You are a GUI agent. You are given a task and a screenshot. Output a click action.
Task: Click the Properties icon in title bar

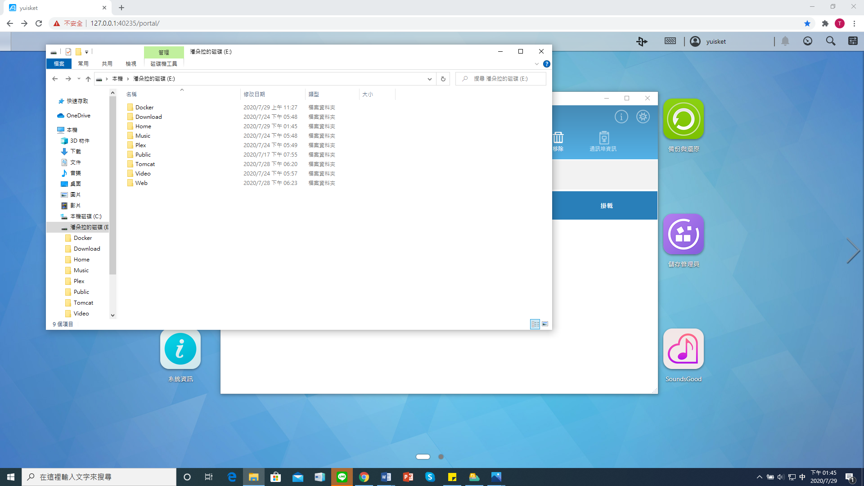point(68,52)
